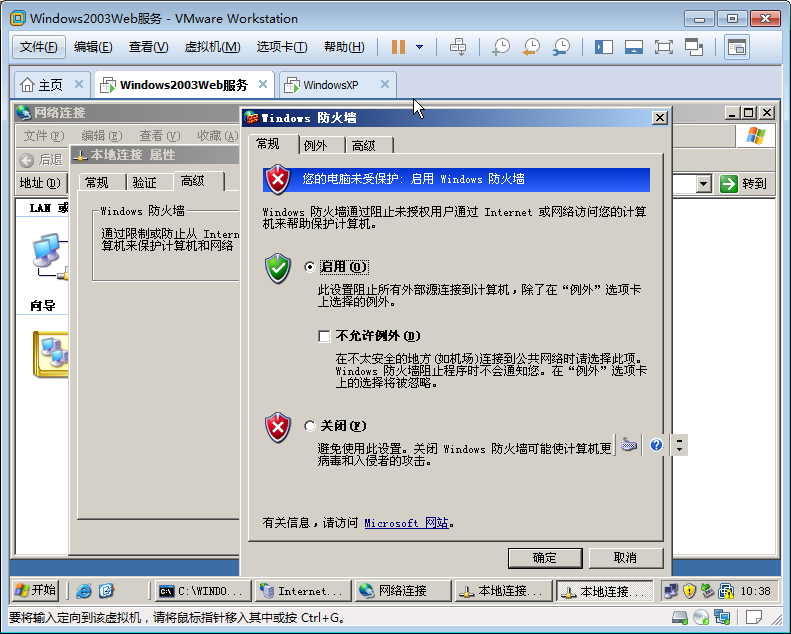Click the LAN connection icon in 网络连接
The image size is (791, 634).
[x=49, y=256]
